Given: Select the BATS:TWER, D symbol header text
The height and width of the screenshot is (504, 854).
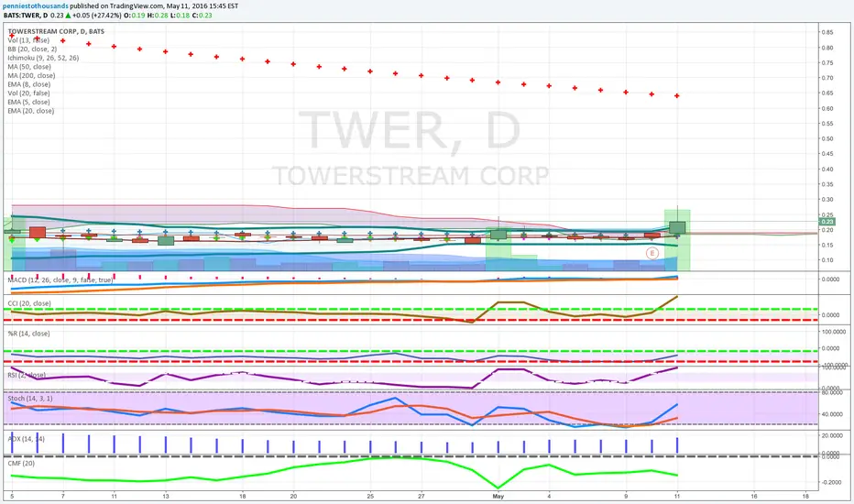Looking at the screenshot, I should click(x=26, y=16).
